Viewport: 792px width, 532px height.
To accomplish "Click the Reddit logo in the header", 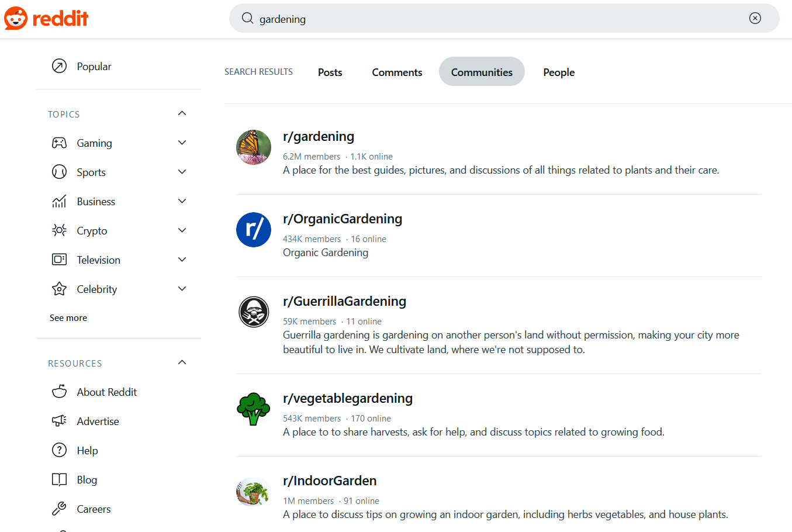I will point(46,19).
